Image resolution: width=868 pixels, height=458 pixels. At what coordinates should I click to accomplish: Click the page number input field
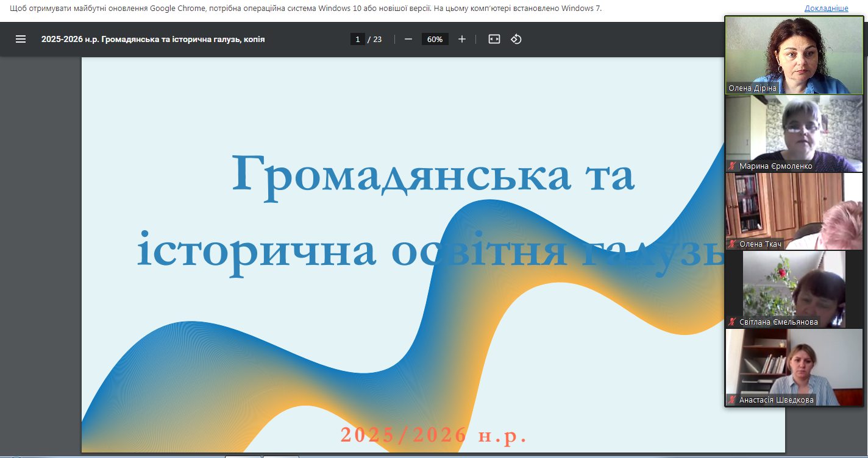tap(357, 39)
